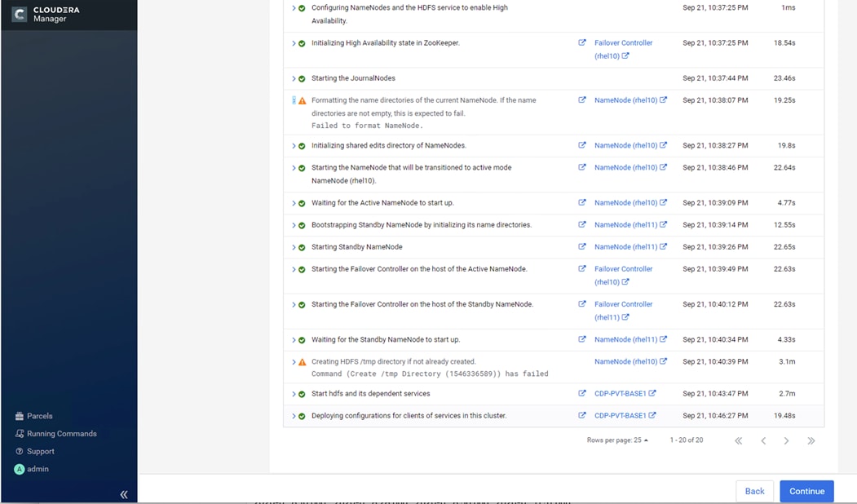
Task: Click warning icon on Formatting name directories step
Action: 303,100
